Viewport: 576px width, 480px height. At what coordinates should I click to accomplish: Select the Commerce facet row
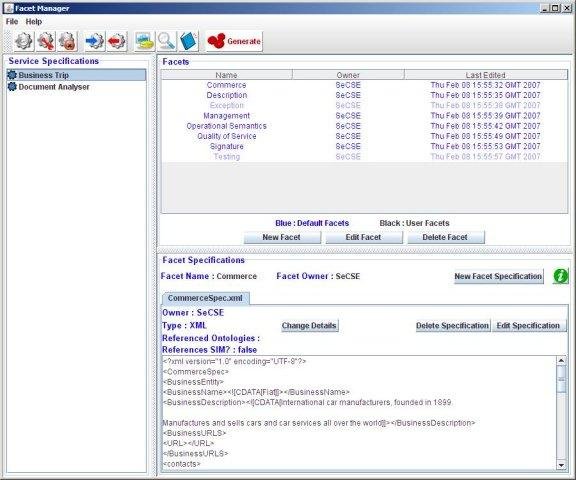click(x=364, y=85)
